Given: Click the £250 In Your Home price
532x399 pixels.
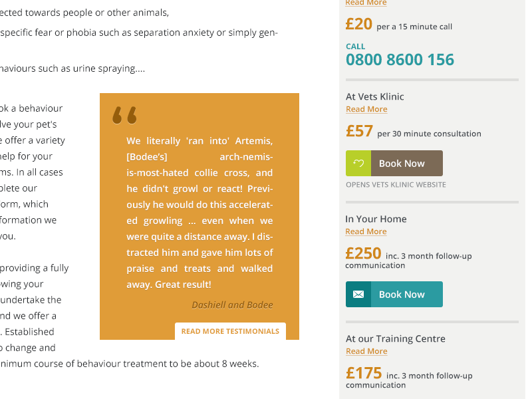Looking at the screenshot, I should 408,257.
